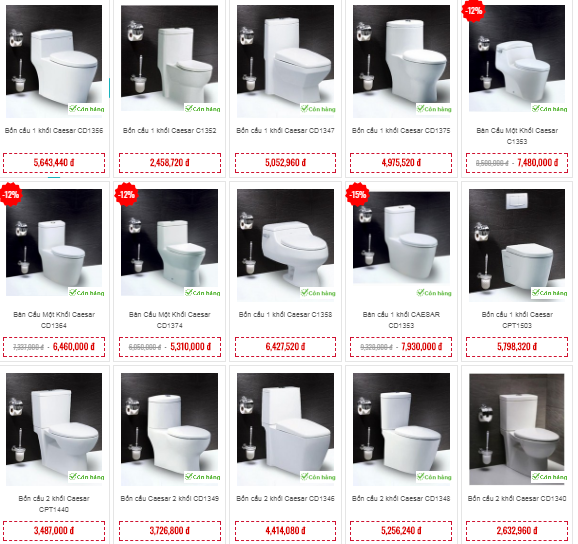Open the 'Bồn cầu 1 khối Caesar C1352' link
The height and width of the screenshot is (544, 578).
pyautogui.click(x=170, y=130)
